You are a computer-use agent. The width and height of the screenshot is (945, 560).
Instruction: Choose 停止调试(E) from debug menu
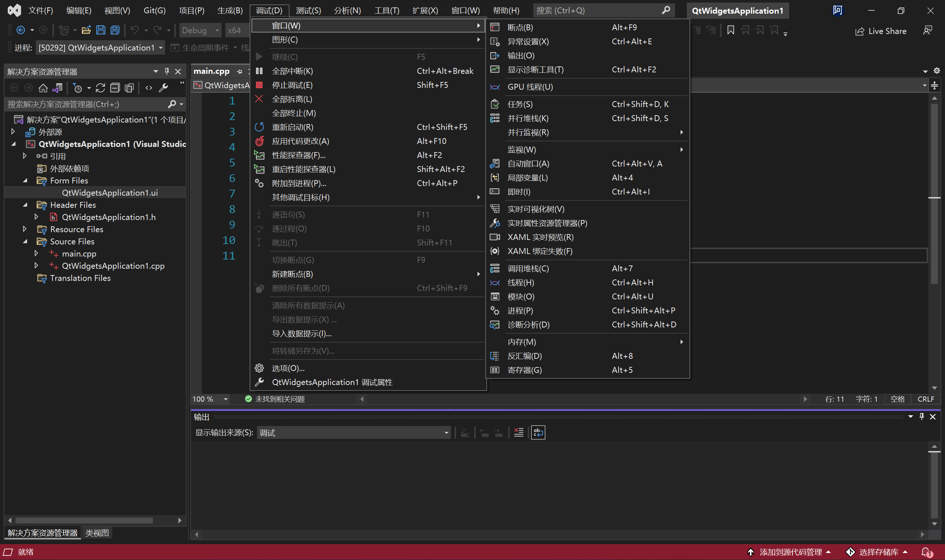click(368, 85)
